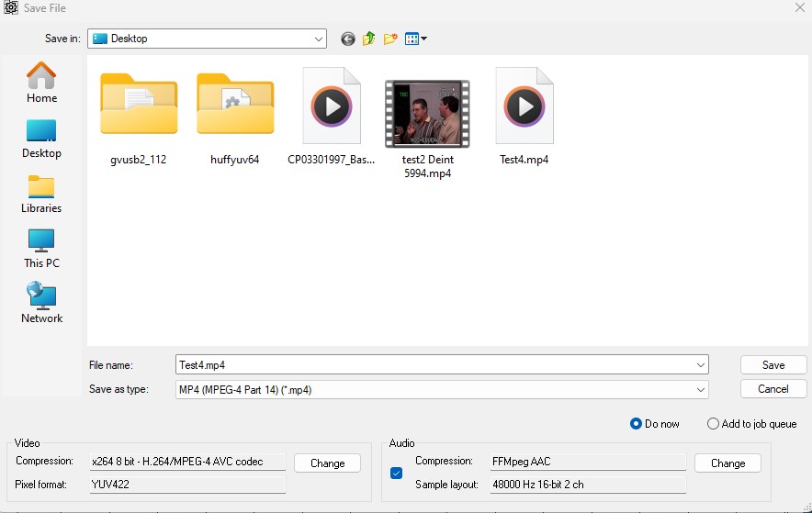Click the x264 video compression field
This screenshot has width=812, height=513.
[187, 462]
